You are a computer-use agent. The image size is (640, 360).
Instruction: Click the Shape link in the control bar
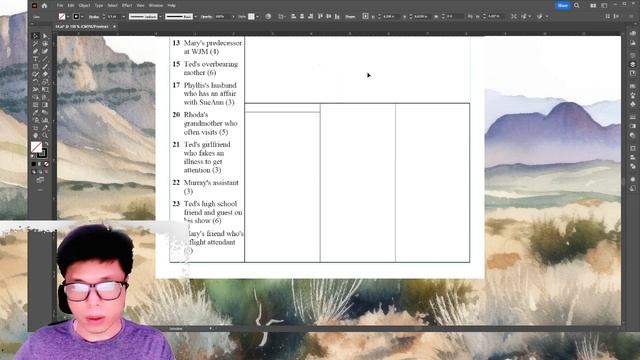pos(350,16)
